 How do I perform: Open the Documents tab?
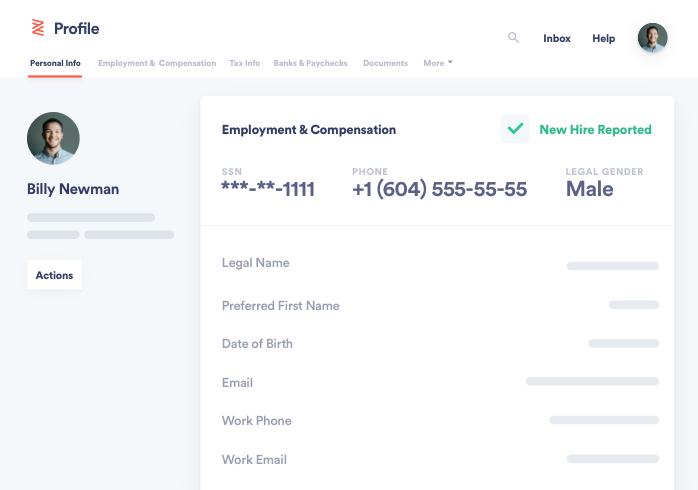tap(386, 63)
